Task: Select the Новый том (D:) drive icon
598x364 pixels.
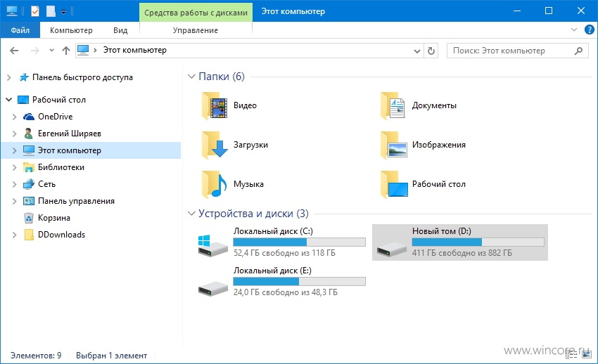Action: point(392,249)
